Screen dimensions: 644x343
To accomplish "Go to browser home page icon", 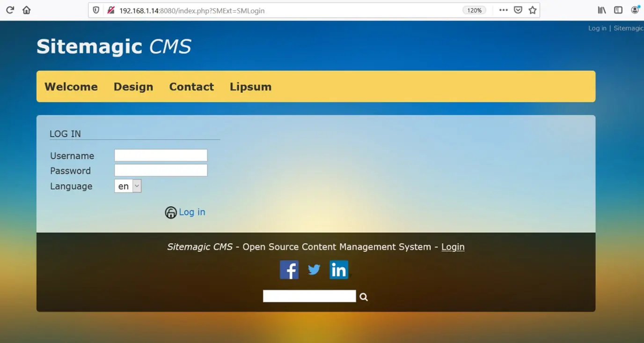I will point(27,10).
